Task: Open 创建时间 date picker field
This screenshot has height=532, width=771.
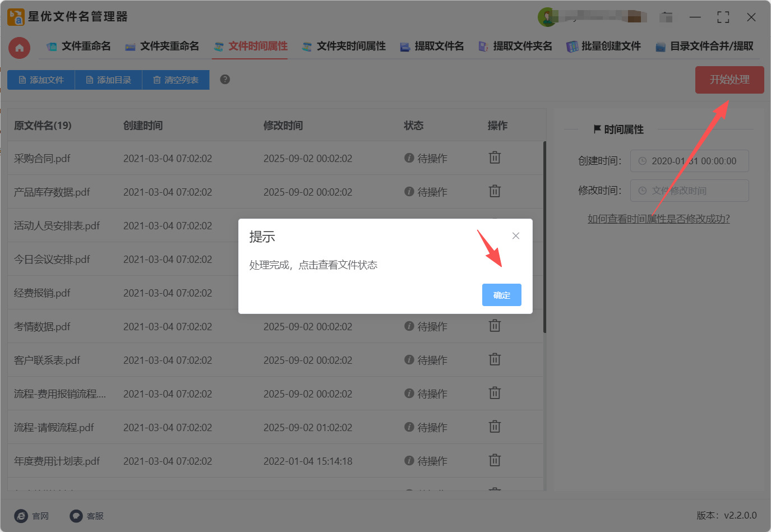Action: [x=689, y=161]
